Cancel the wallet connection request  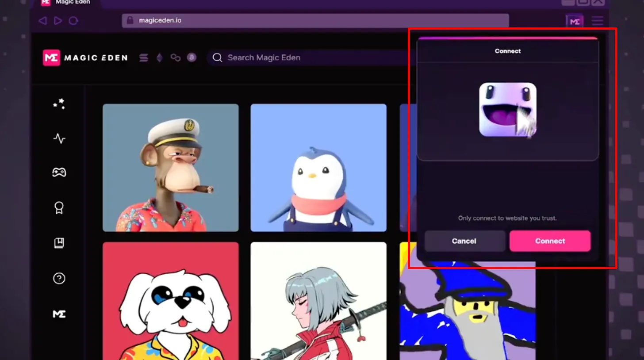(x=464, y=241)
